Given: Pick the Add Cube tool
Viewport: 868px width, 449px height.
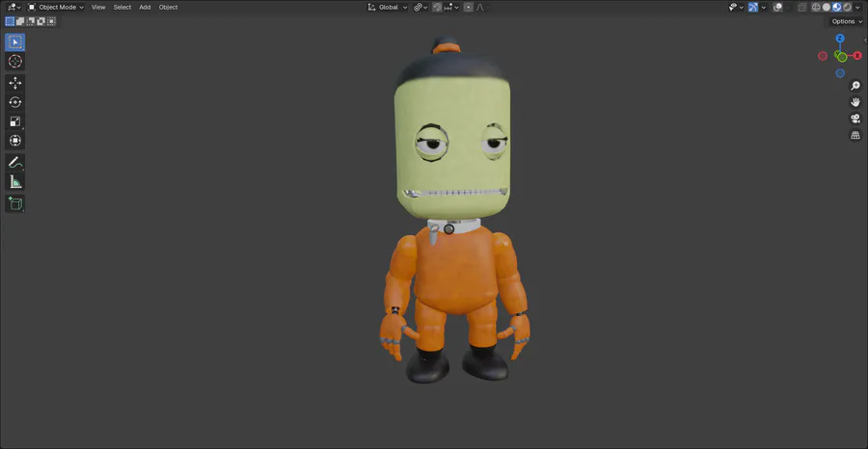Looking at the screenshot, I should [x=14, y=203].
